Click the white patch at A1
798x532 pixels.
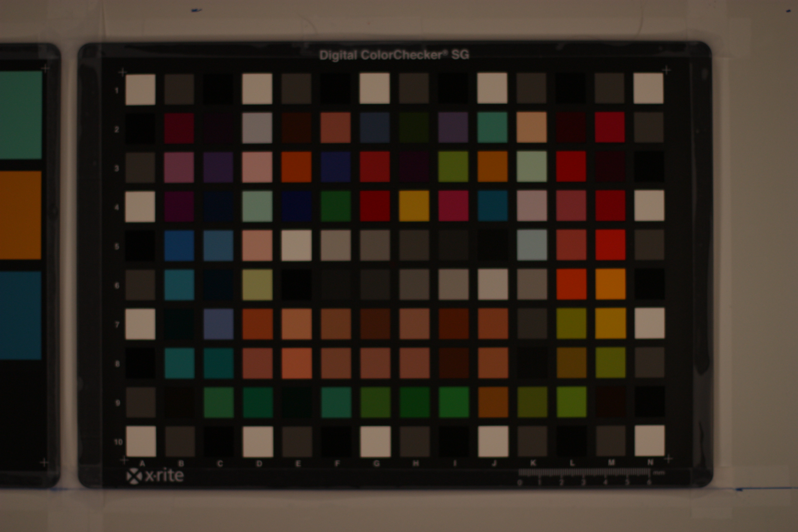click(140, 90)
